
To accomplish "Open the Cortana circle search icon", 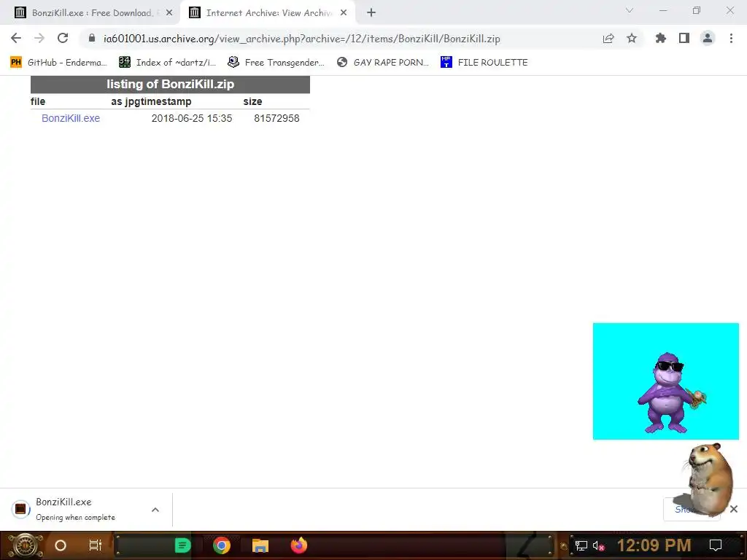I will (x=61, y=545).
